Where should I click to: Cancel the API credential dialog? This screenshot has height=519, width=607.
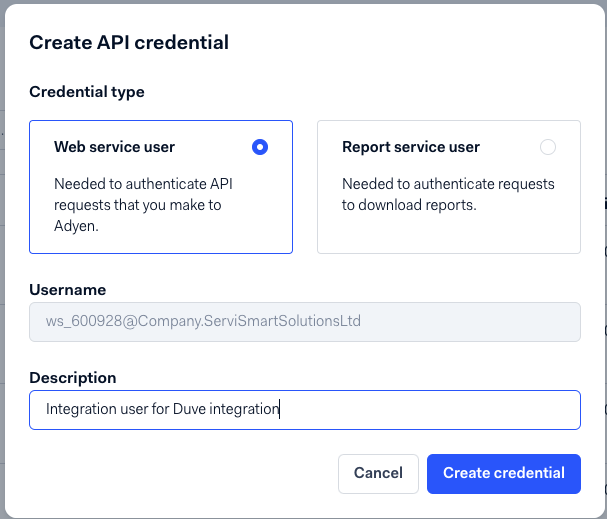coord(378,474)
